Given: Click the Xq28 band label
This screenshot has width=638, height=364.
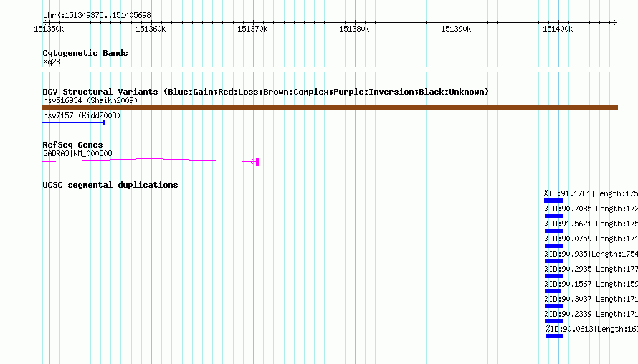Looking at the screenshot, I should (x=52, y=62).
